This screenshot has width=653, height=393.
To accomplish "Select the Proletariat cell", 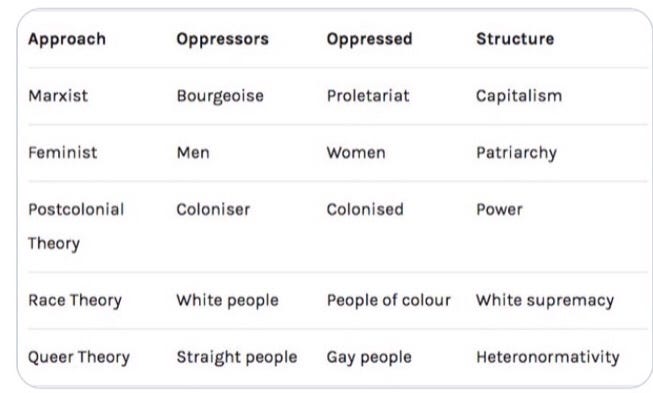I will (x=368, y=96).
